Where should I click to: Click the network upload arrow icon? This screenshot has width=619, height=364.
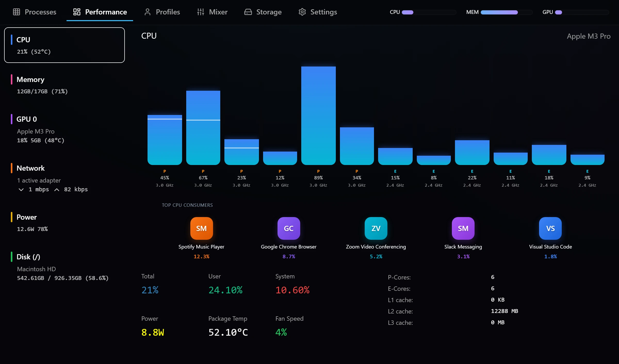[x=57, y=190]
